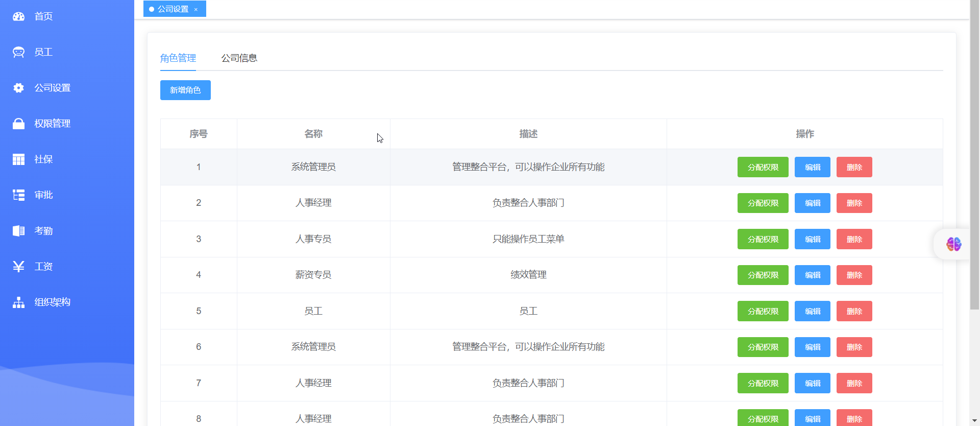Click the 组织架构 hierarchy icon in sidebar
This screenshot has width=980, height=426.
click(x=18, y=302)
